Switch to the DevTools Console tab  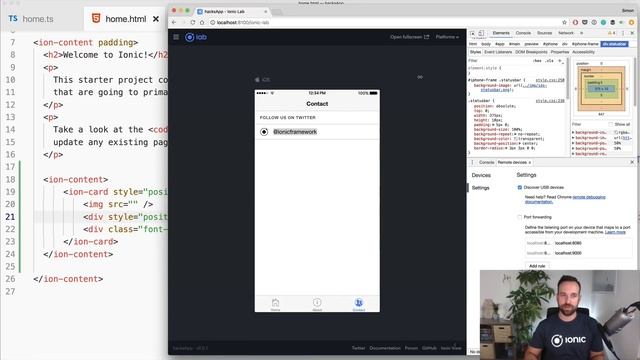pyautogui.click(x=523, y=33)
